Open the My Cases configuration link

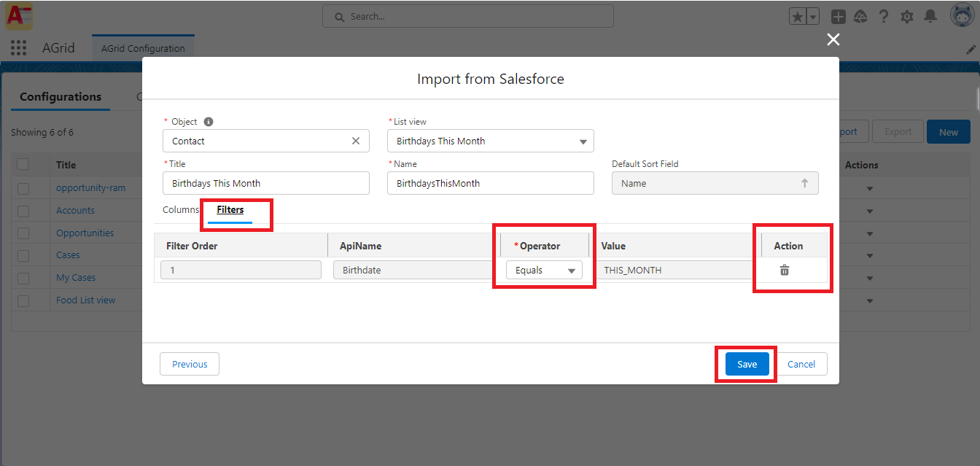(76, 278)
